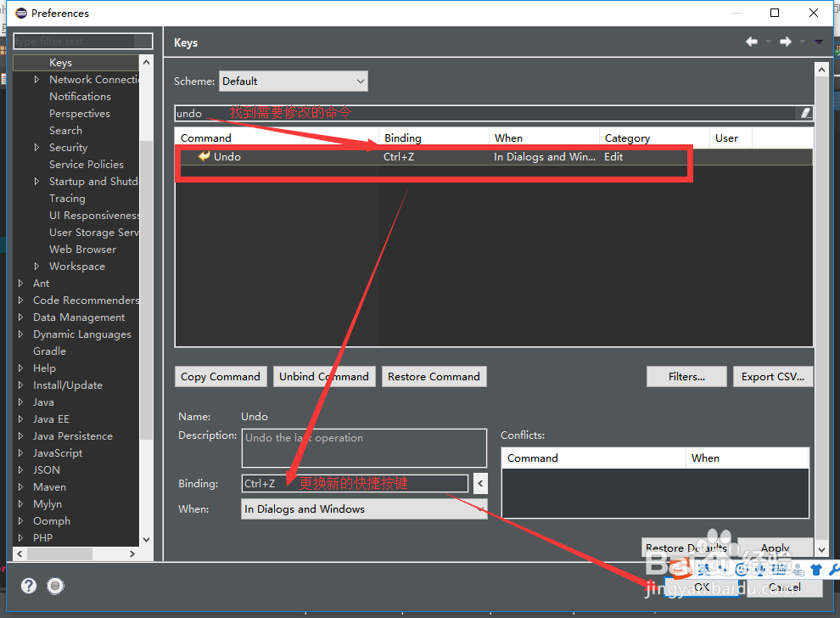This screenshot has height=618, width=840.
Task: Click the back navigation arrow in Keys header
Action: click(x=752, y=42)
